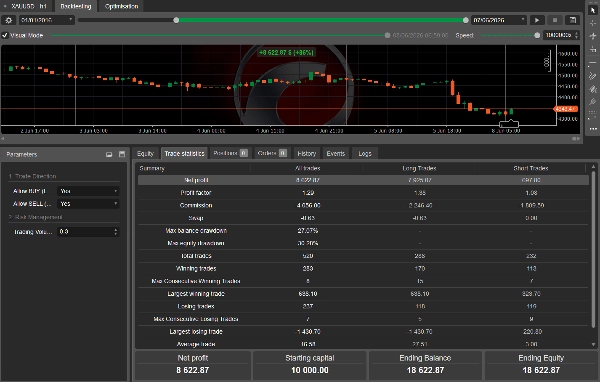This screenshot has height=382, width=600.
Task: Switch to the Backtesting tab
Action: pyautogui.click(x=76, y=6)
